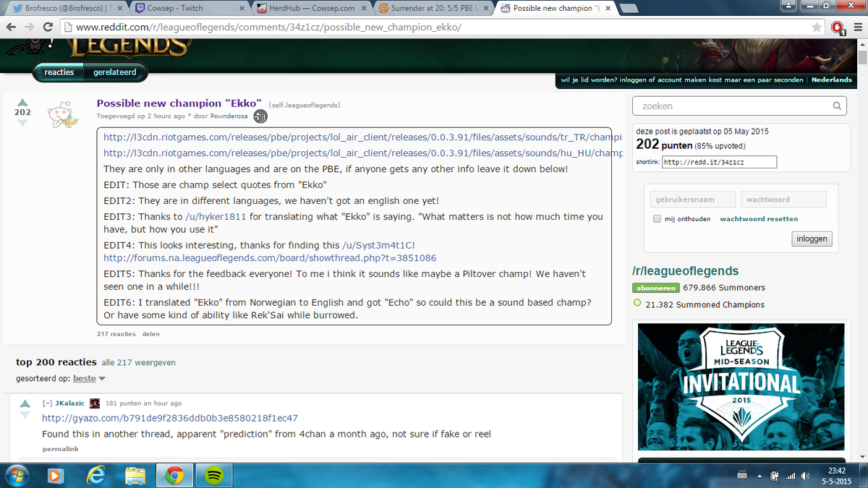Click the network signal tray icon
868x488 pixels.
(x=790, y=476)
